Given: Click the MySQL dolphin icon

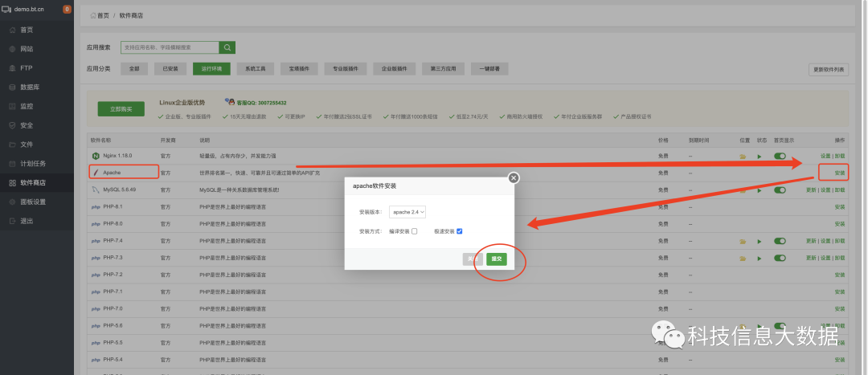Looking at the screenshot, I should 95,190.
